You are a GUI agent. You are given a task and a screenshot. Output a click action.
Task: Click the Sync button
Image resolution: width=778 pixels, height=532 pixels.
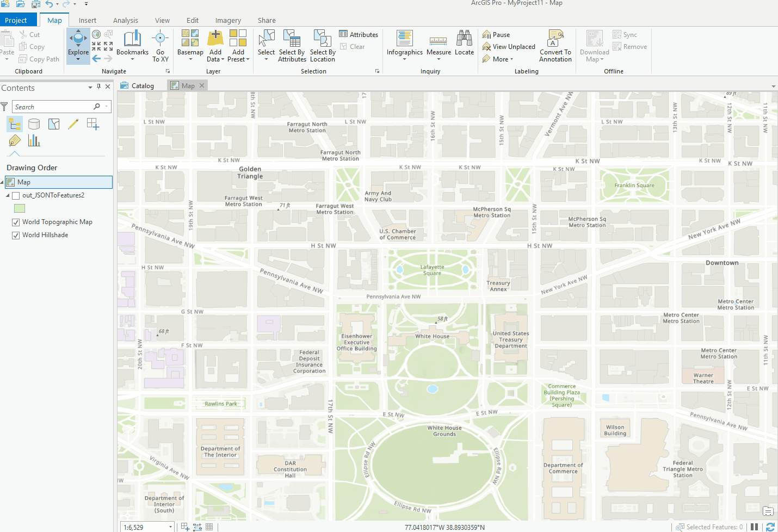click(625, 34)
